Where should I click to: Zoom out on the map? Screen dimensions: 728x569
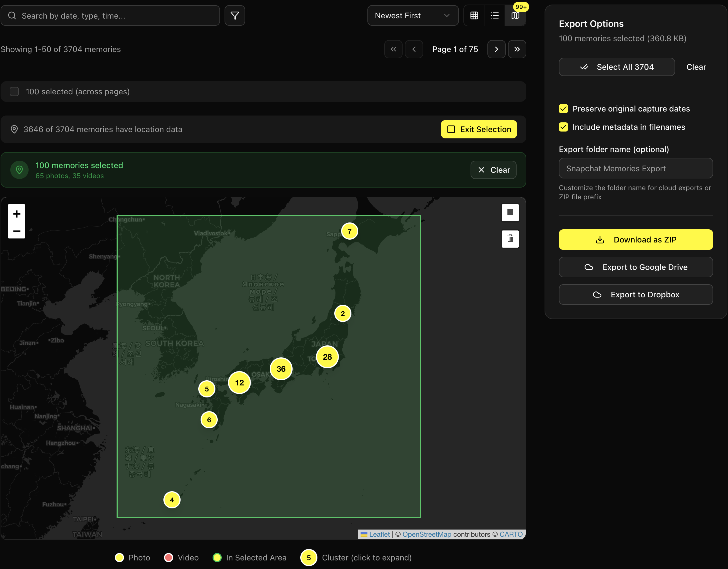click(x=16, y=231)
